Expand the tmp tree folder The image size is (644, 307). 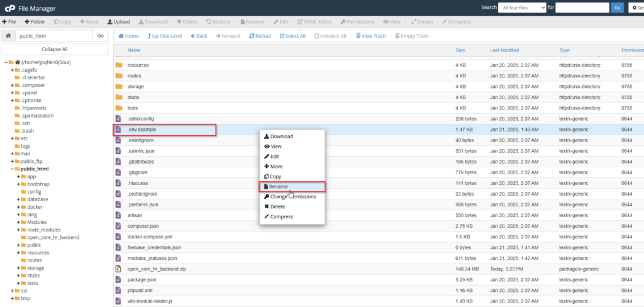(13, 298)
